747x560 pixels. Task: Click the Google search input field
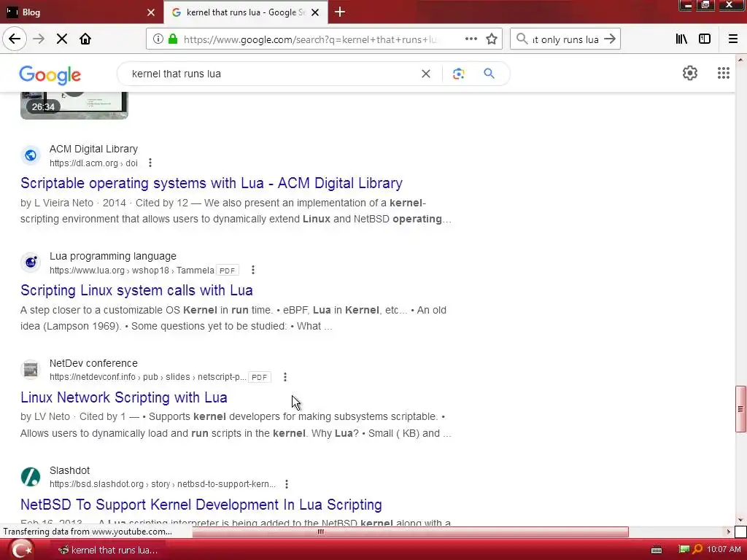tap(271, 74)
